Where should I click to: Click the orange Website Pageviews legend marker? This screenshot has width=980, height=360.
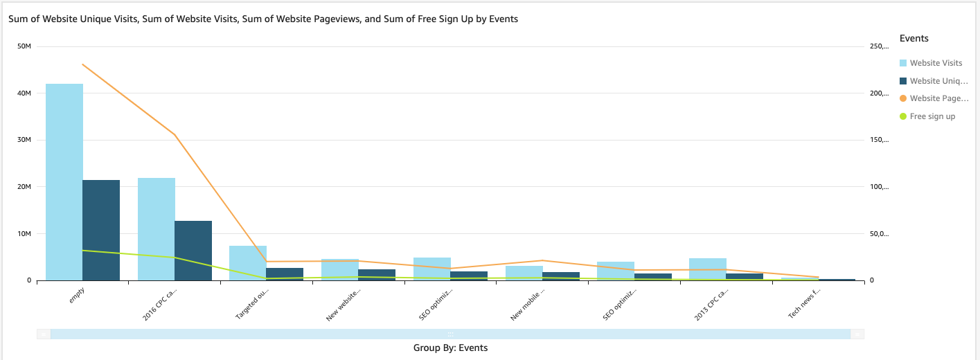[903, 98]
